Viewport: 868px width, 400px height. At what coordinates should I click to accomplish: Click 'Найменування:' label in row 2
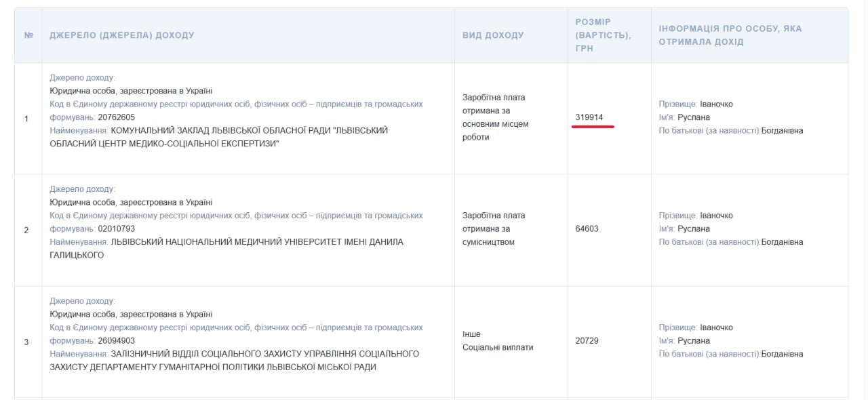coord(79,242)
